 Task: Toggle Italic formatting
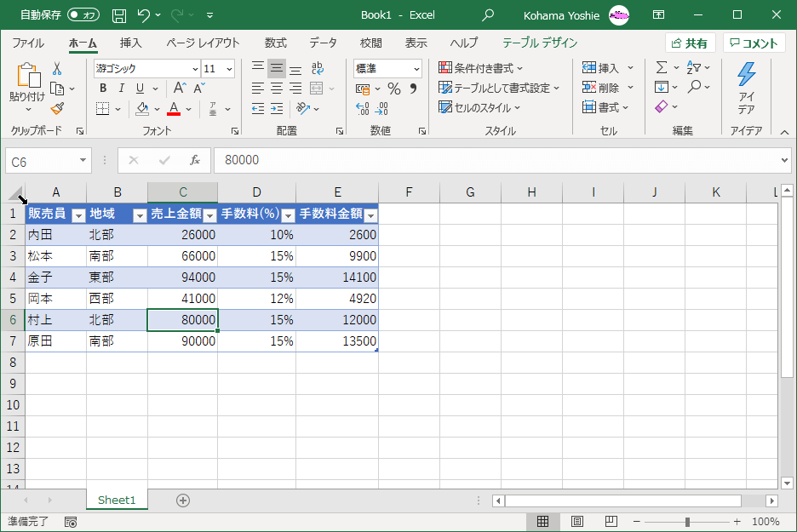(122, 89)
